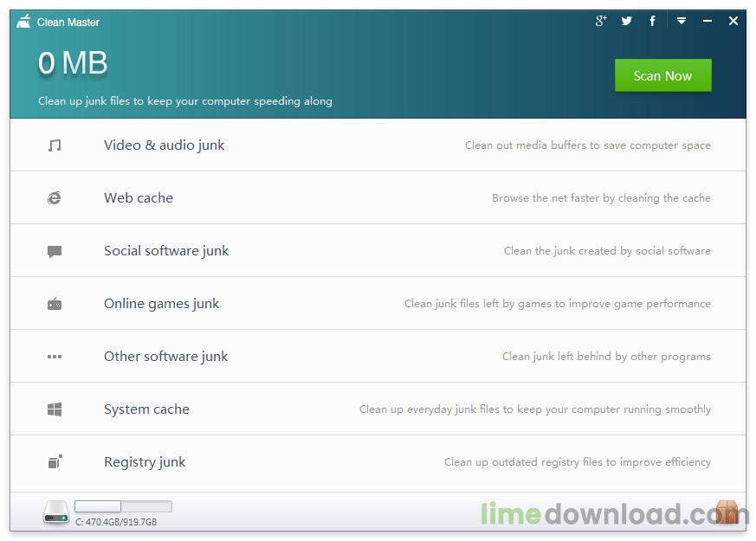Click the music note icon

pyautogui.click(x=55, y=145)
